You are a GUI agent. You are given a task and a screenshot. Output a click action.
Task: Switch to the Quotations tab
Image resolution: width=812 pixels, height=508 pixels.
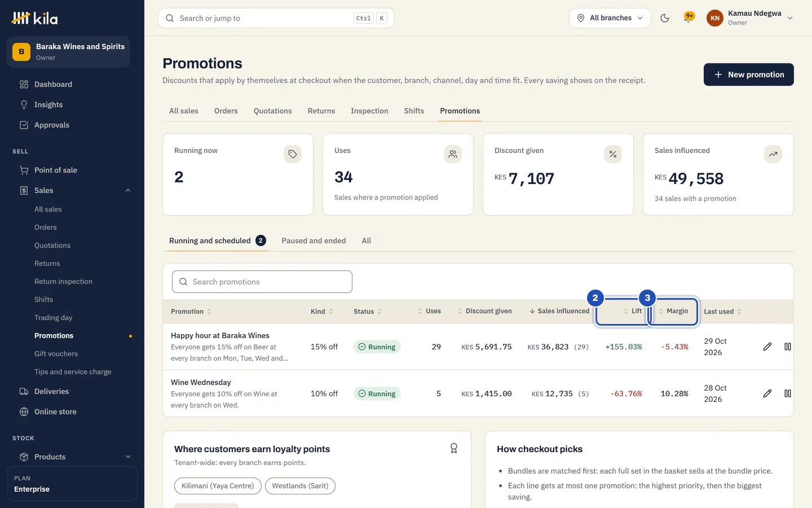pyautogui.click(x=273, y=111)
